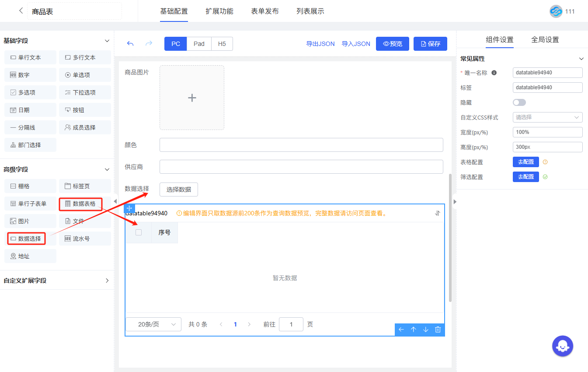Open the 自定义CSS样式 dropdown
The width and height of the screenshot is (588, 372).
coord(547,117)
